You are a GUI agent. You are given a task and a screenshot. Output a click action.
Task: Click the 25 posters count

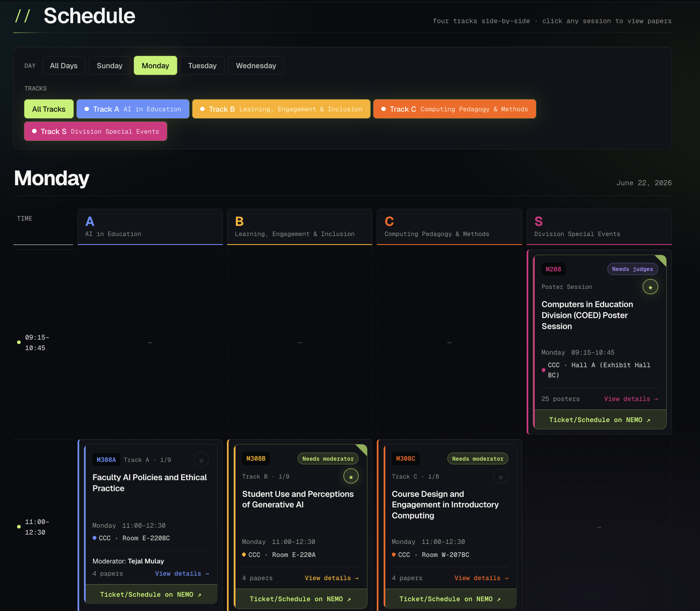click(560, 399)
